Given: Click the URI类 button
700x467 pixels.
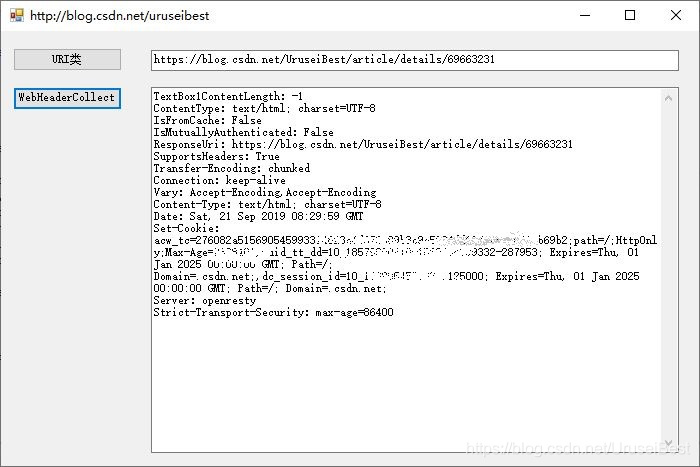Looking at the screenshot, I should (67, 59).
